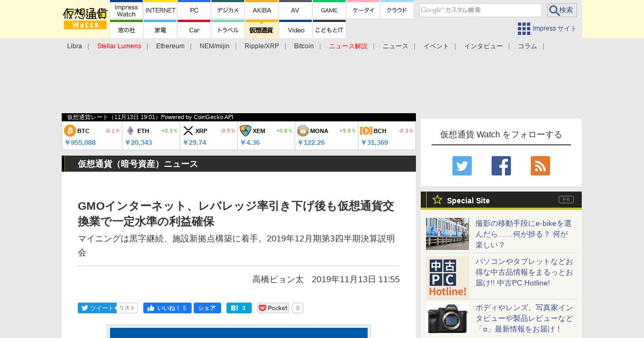The height and width of the screenshot is (338, 644).
Task: Open the INTERNET Watch tab
Action: pyautogui.click(x=160, y=10)
